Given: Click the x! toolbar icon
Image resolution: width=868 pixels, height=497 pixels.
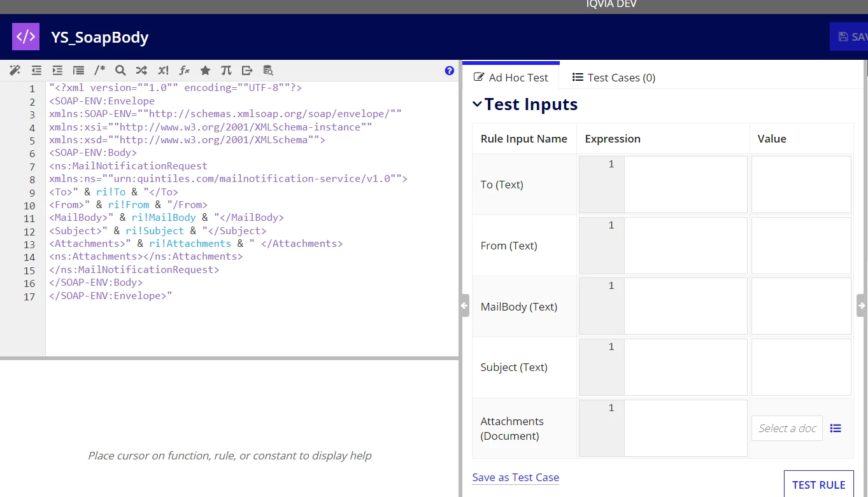Looking at the screenshot, I should click(163, 71).
